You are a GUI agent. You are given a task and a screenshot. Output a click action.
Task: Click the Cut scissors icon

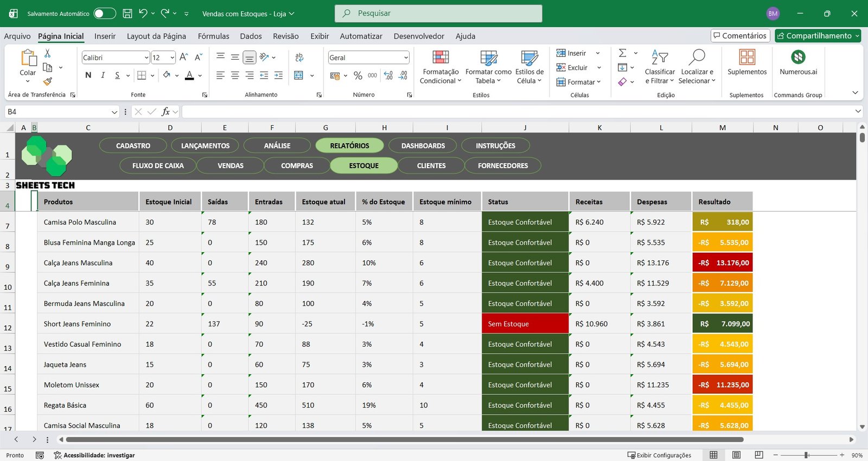pos(48,53)
